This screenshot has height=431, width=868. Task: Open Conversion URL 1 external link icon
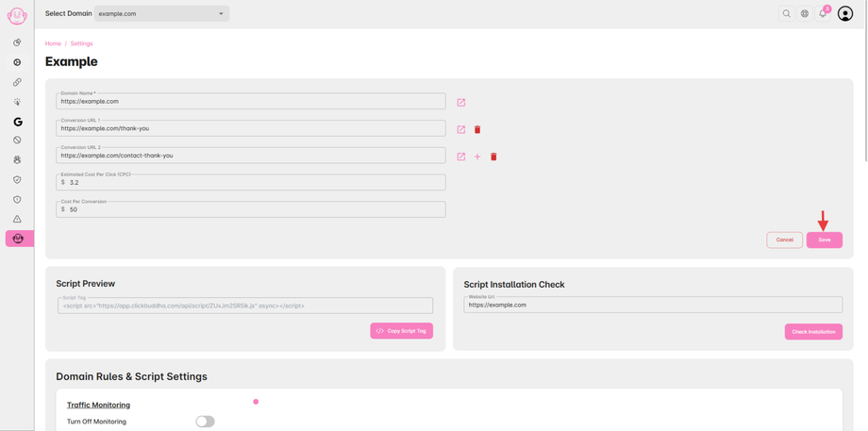tap(460, 129)
